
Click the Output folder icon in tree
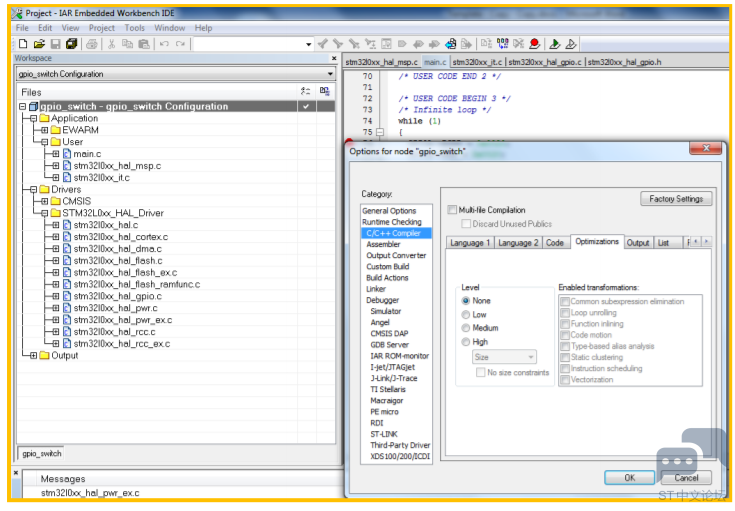click(x=45, y=355)
